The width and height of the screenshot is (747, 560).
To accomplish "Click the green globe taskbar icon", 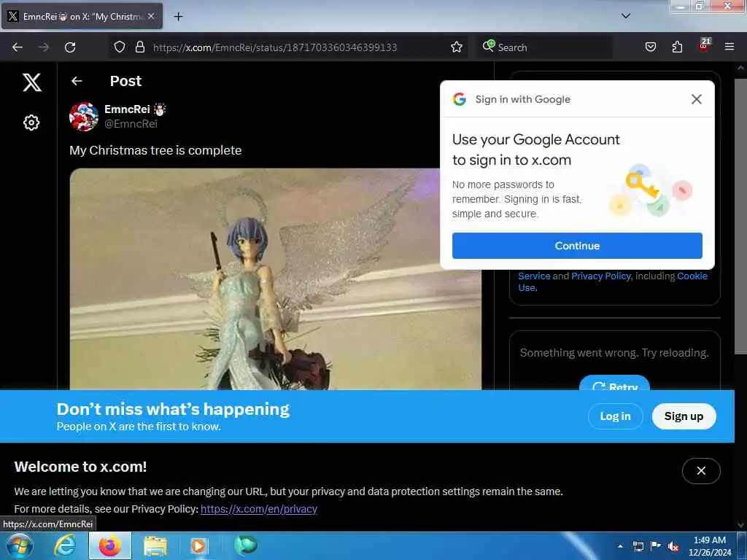I will (x=245, y=545).
